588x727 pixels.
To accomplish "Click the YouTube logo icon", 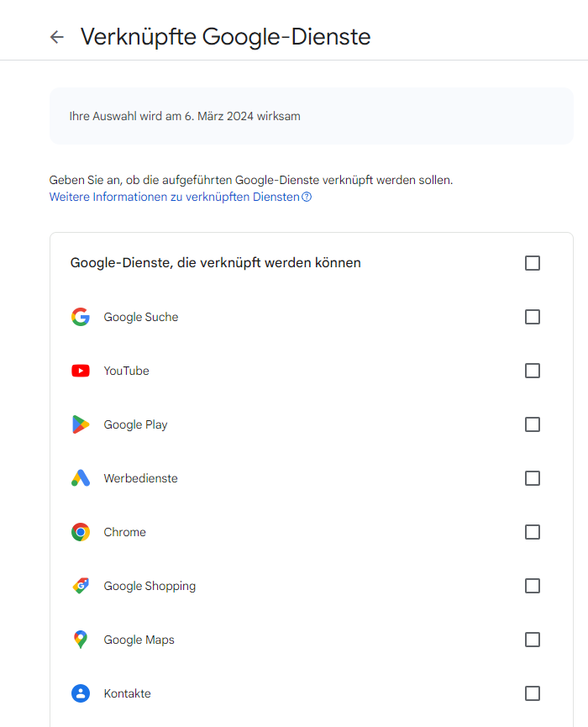I will 81,371.
